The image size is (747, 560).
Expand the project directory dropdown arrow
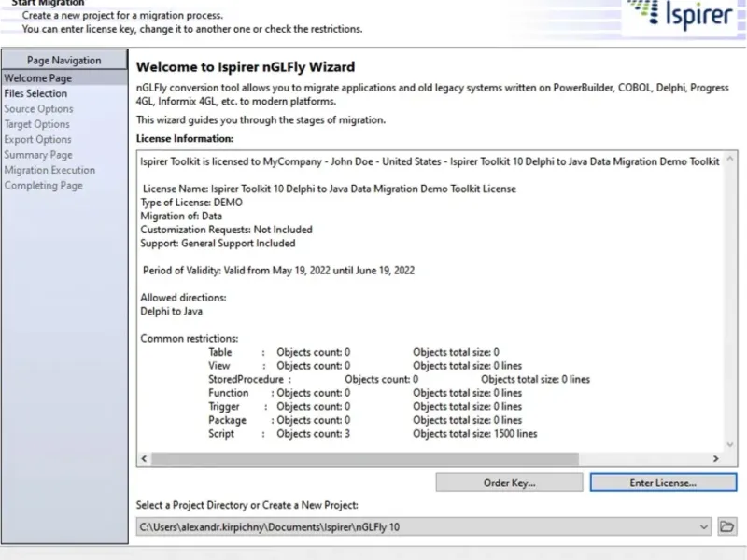pyautogui.click(x=703, y=527)
